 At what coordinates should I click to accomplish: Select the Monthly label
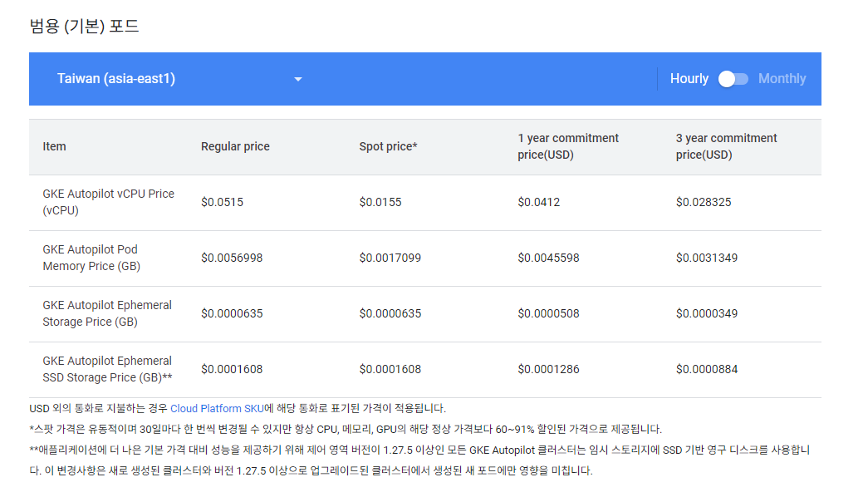pos(782,79)
